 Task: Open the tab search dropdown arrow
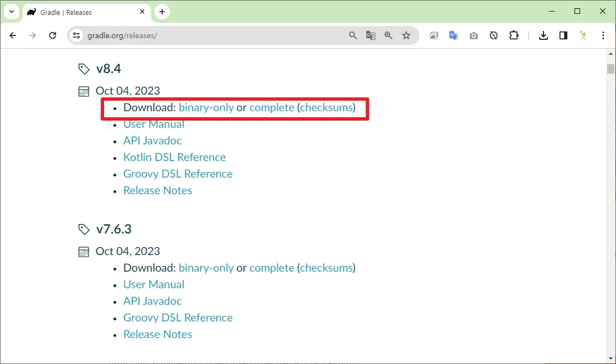[x=12, y=12]
